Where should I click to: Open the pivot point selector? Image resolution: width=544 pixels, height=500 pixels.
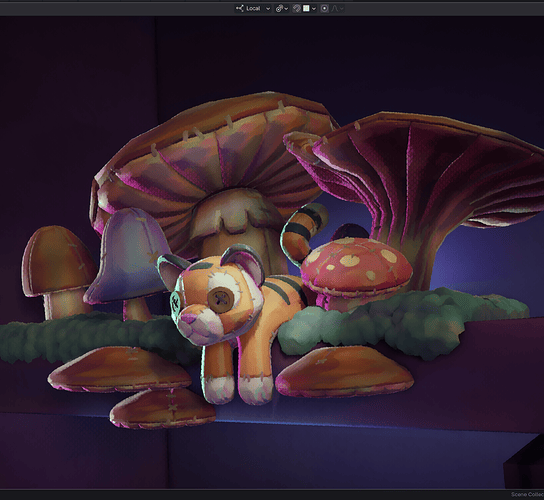coord(282,8)
